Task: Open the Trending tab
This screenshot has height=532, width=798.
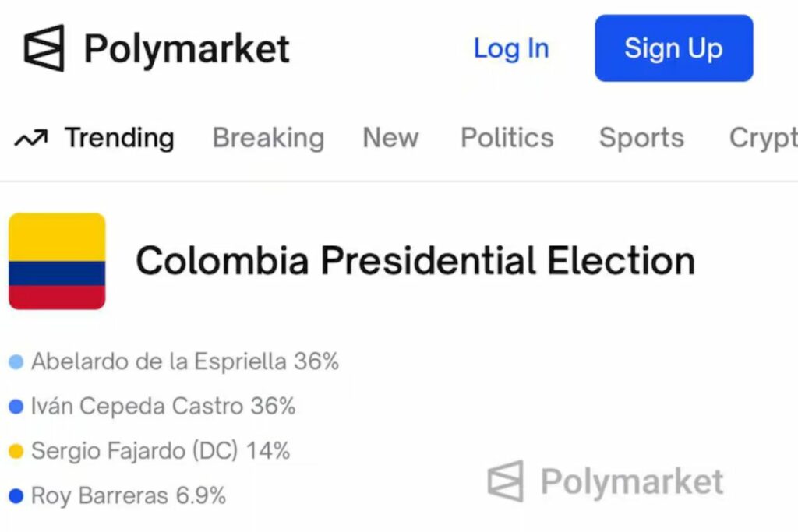Action: pos(118,139)
